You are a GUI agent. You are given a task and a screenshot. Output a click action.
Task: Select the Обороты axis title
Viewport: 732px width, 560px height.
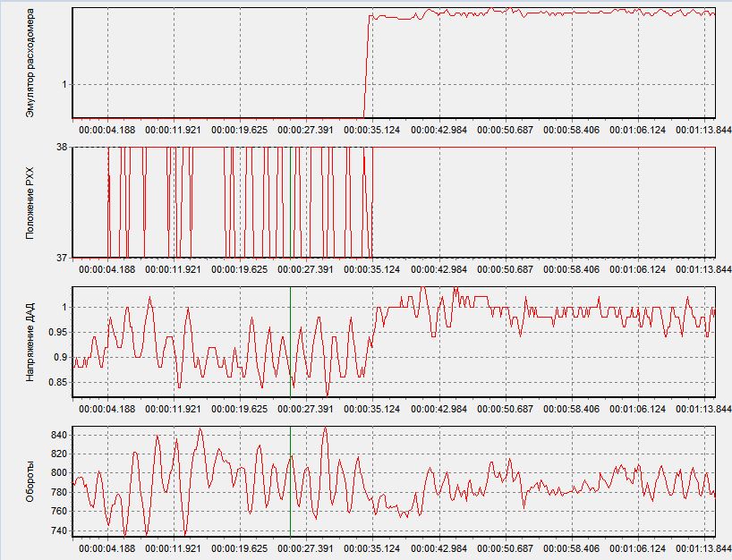click(30, 481)
